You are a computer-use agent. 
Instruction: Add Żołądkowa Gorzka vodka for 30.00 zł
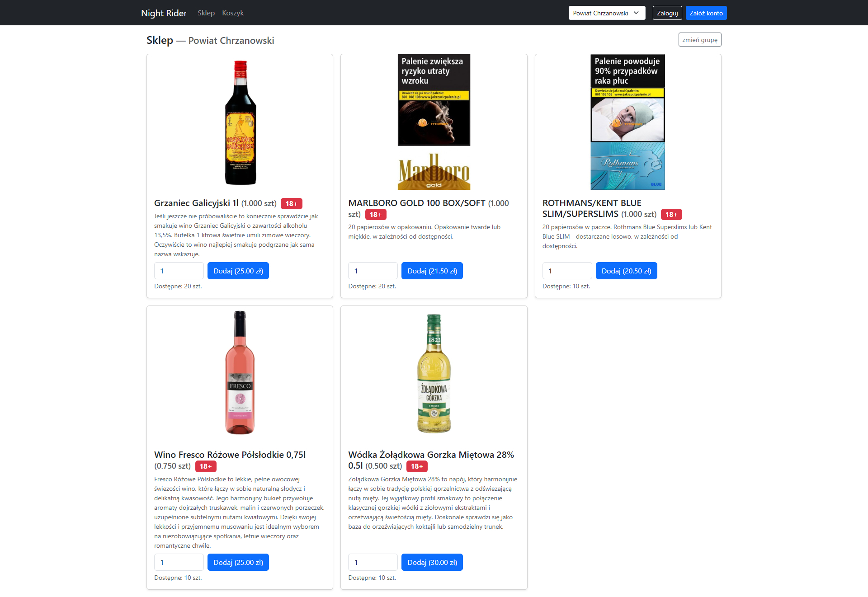(432, 563)
